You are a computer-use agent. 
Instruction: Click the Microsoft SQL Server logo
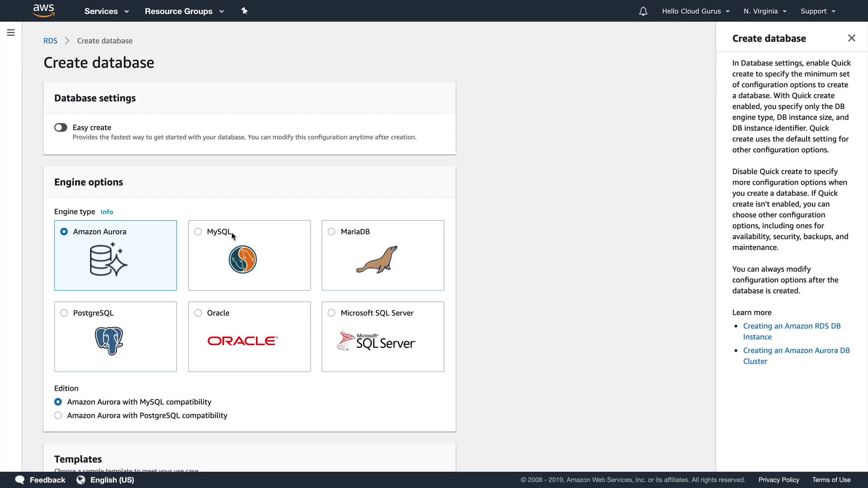point(376,342)
